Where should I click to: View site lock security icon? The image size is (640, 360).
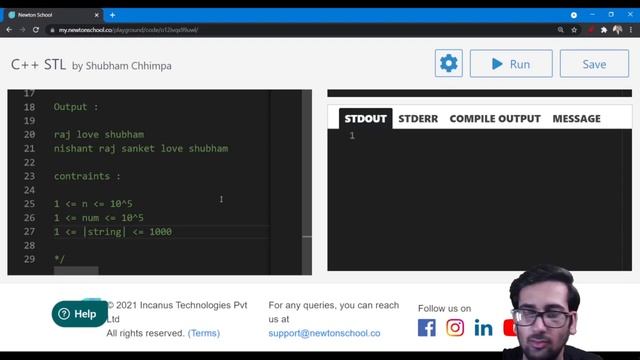(x=52, y=30)
